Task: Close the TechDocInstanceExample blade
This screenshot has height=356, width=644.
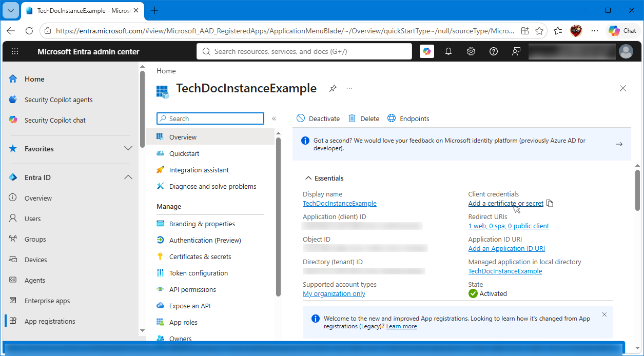Action: 623,88
